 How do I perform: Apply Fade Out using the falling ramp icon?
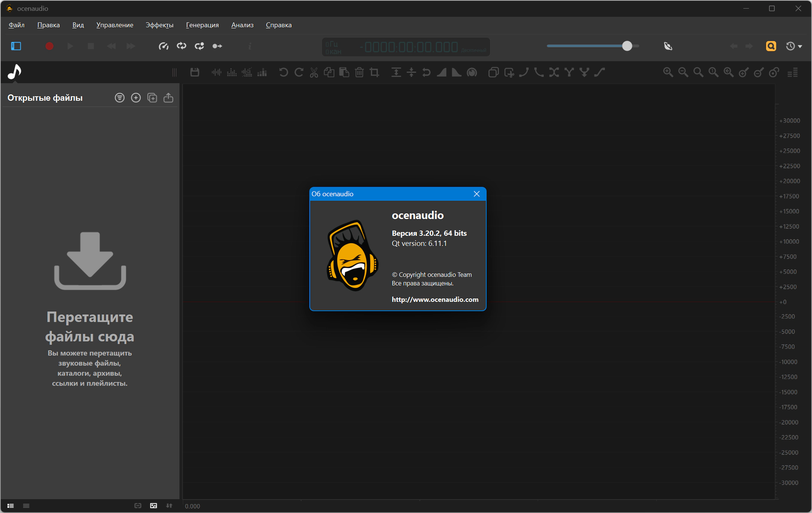(x=457, y=72)
